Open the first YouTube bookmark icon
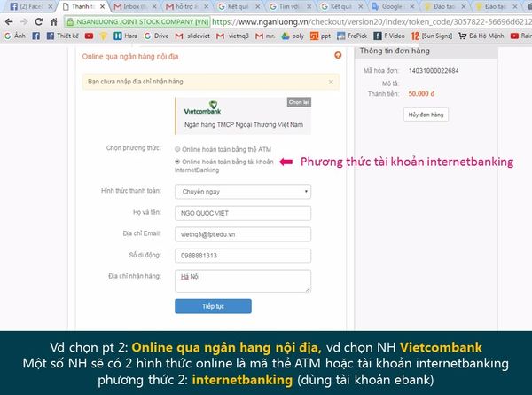532x395 pixels. pyautogui.click(x=89, y=36)
